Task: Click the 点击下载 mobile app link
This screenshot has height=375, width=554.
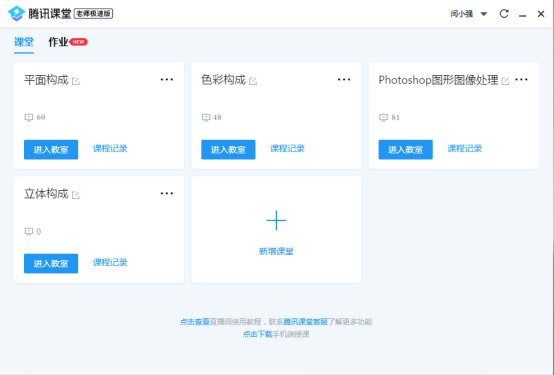Action: pos(257,334)
